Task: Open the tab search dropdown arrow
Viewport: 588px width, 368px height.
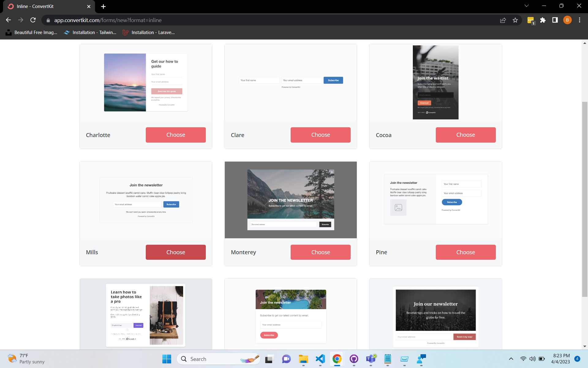Action: 526,6
